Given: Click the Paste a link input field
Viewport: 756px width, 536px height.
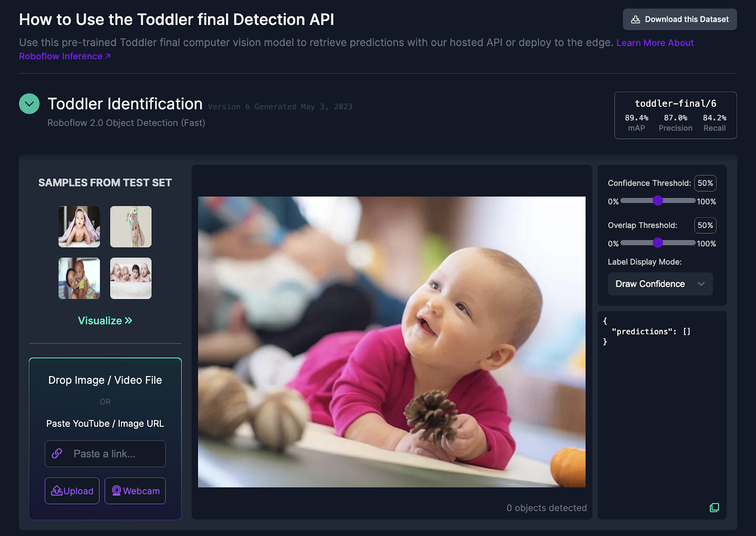Looking at the screenshot, I should (105, 454).
